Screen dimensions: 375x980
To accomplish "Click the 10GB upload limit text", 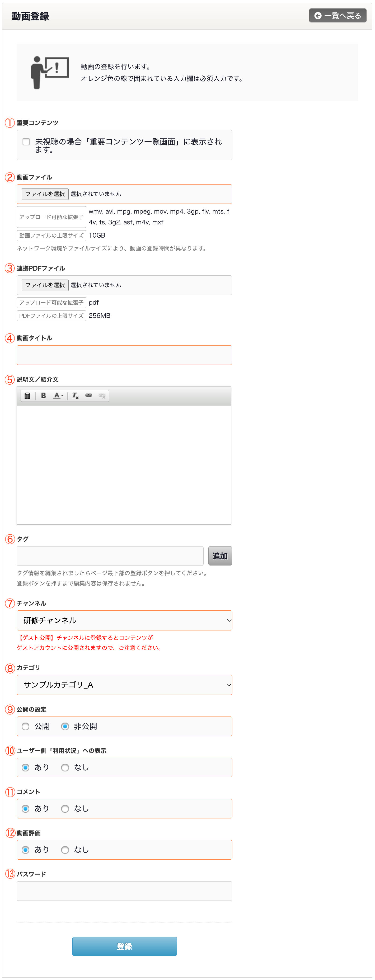I will coord(97,235).
